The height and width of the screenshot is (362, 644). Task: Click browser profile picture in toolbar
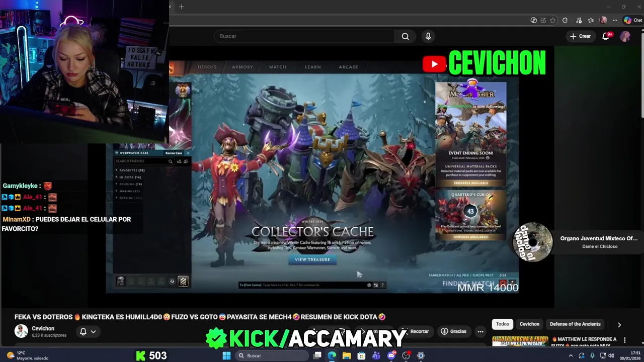[x=603, y=20]
